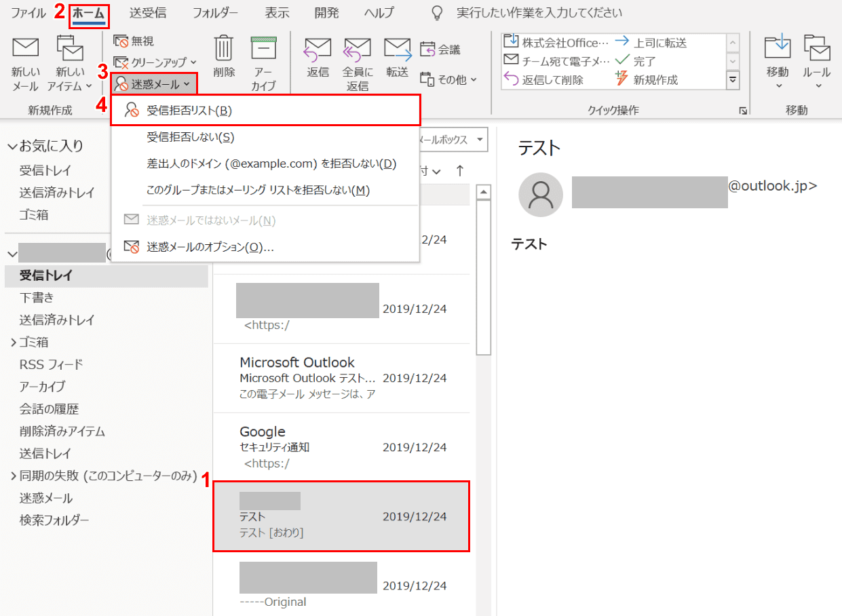Viewport: 842px width, 616px height.
Task: Switch to the 送受信 ribbon tab
Action: click(x=147, y=13)
